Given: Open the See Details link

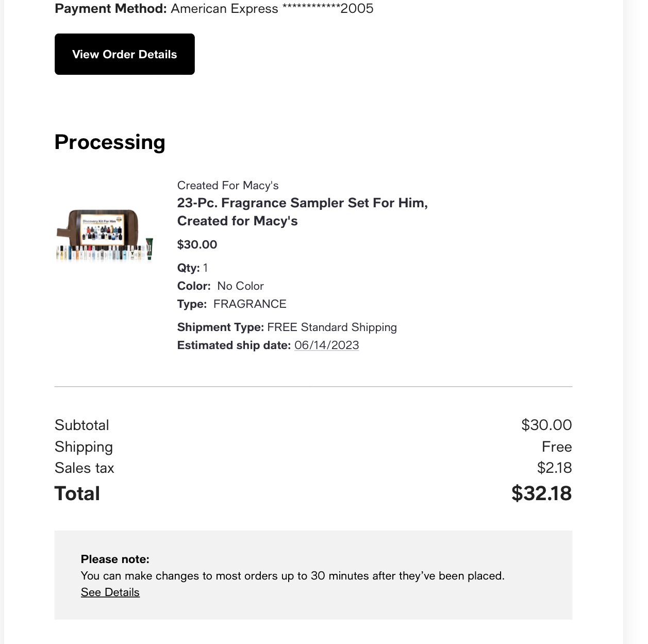Looking at the screenshot, I should point(110,592).
